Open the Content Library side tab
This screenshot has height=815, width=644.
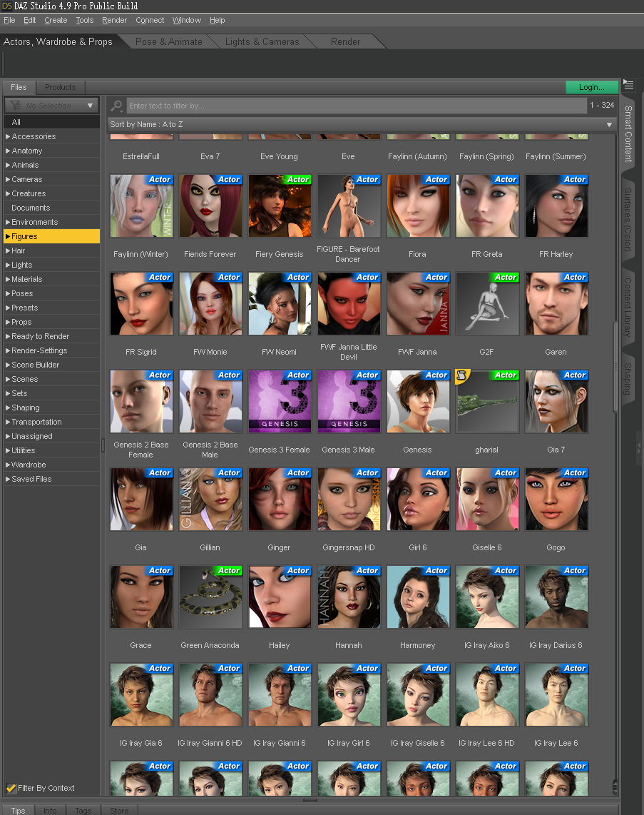pyautogui.click(x=628, y=307)
